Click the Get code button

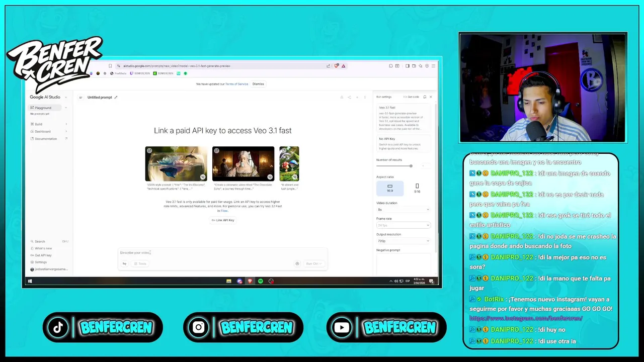click(x=411, y=97)
